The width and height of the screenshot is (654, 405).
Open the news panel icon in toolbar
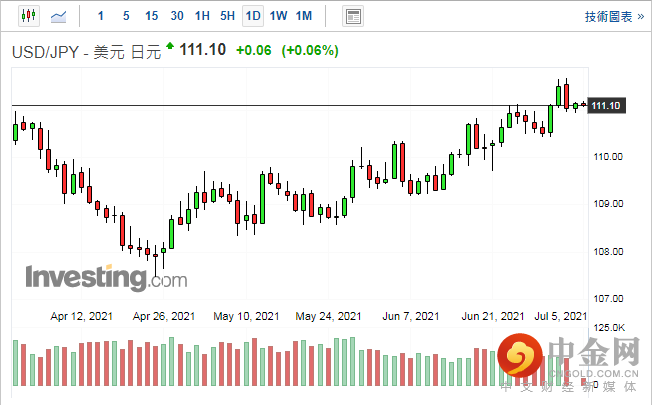tap(353, 17)
